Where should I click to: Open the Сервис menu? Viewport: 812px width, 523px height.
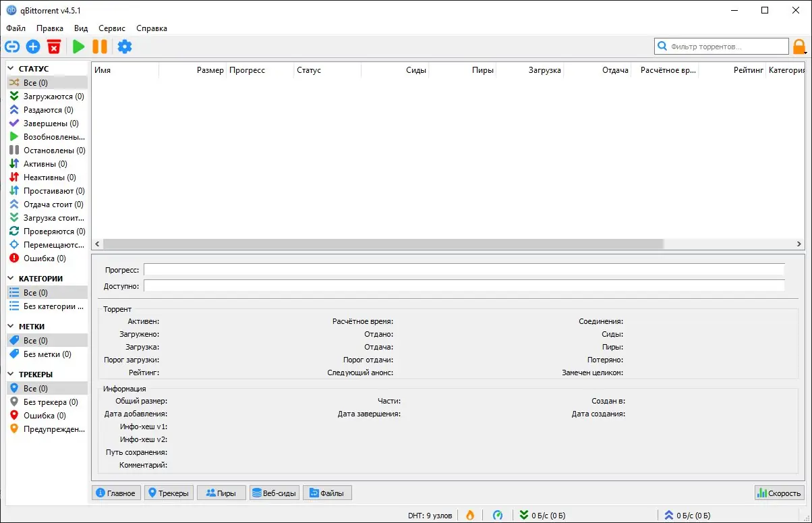111,28
